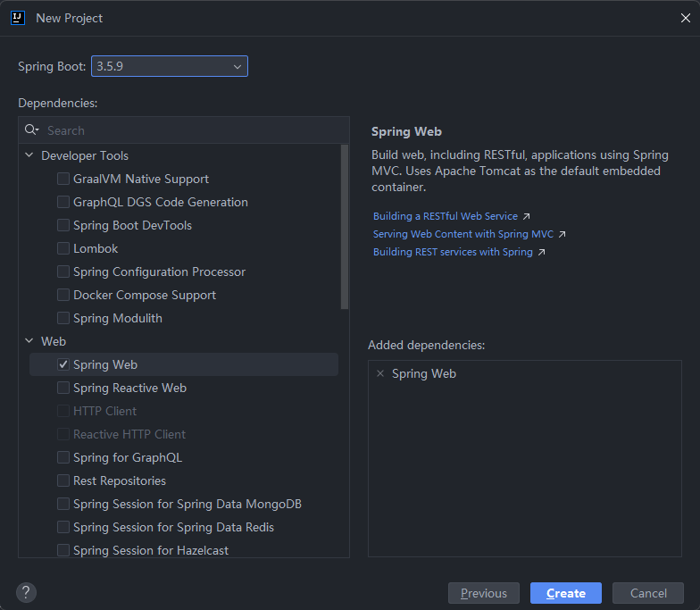700x610 pixels.
Task: Tick the Docker Compose Support checkbox
Action: coord(63,295)
